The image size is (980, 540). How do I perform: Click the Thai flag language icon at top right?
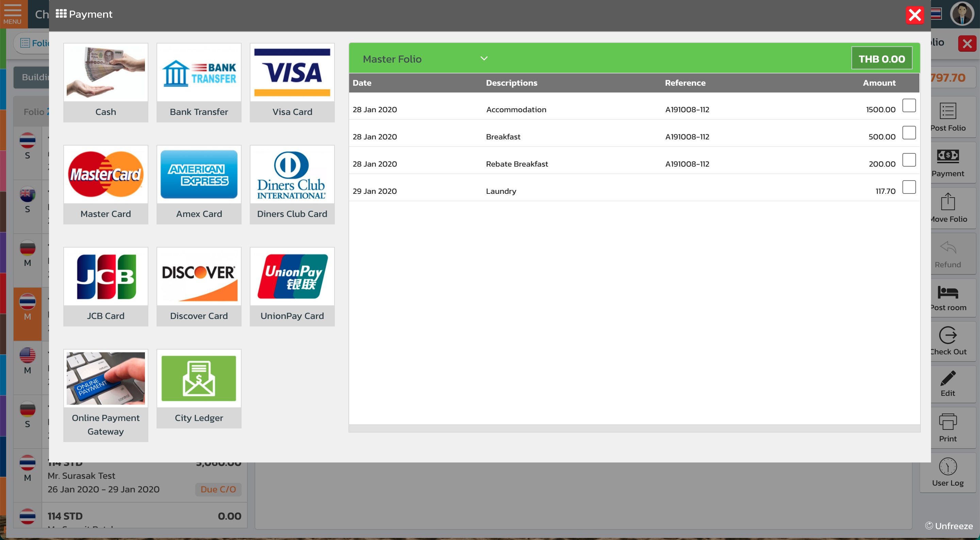coord(936,14)
